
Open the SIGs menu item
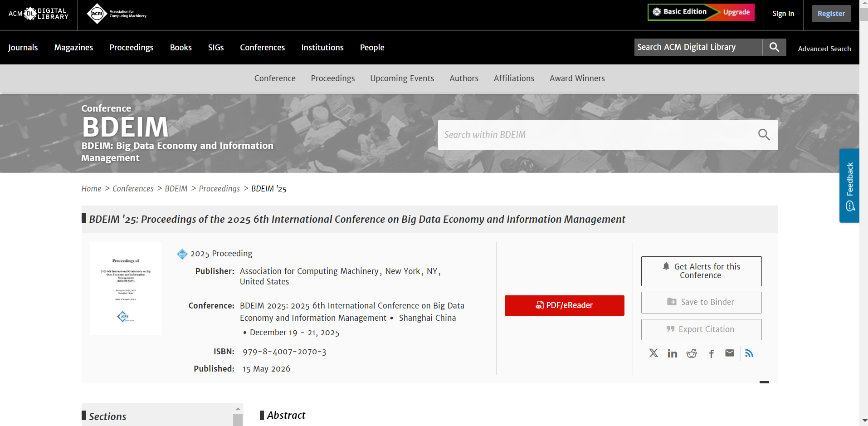[216, 48]
